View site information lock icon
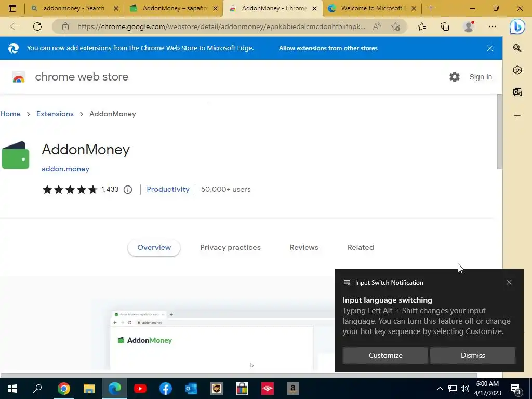The height and width of the screenshot is (399, 532). pyautogui.click(x=65, y=26)
